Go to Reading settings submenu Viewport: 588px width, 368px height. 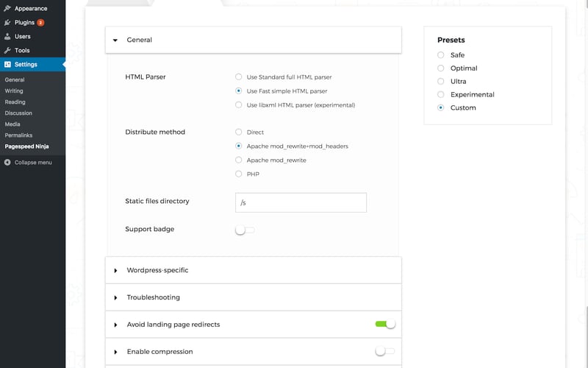click(x=15, y=102)
